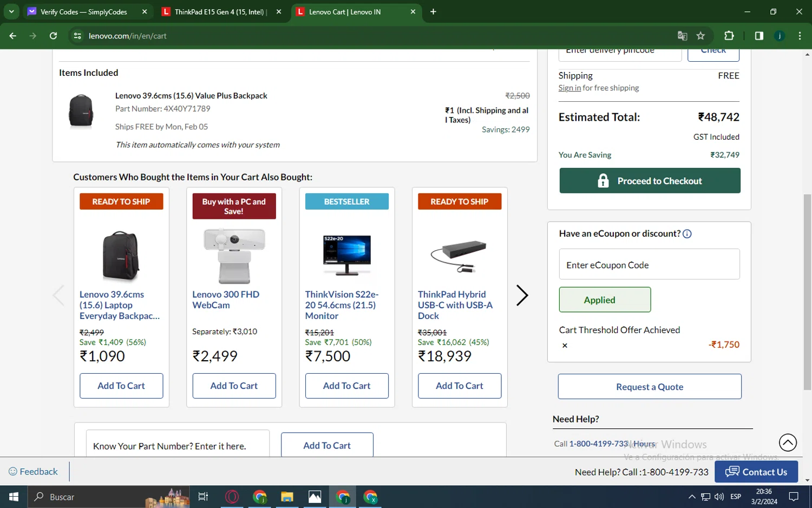Screen dimensions: 812x508
Task: Close the ThinkPad E15 Gen 4 tab
Action: (x=279, y=11)
